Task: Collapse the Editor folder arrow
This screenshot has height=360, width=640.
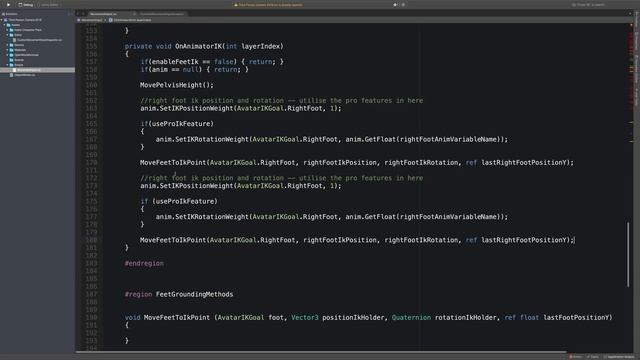Action: (7, 35)
